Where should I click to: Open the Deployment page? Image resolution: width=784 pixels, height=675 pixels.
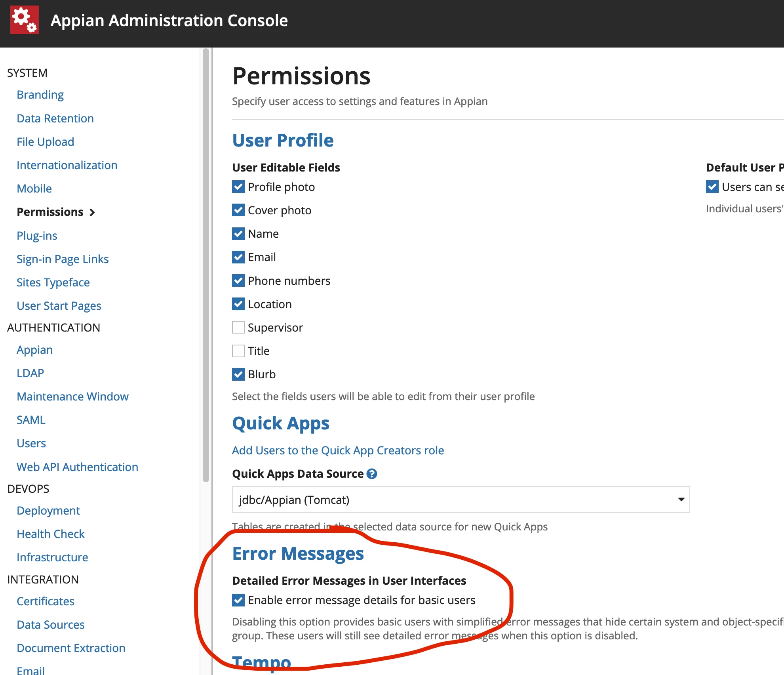[48, 511]
